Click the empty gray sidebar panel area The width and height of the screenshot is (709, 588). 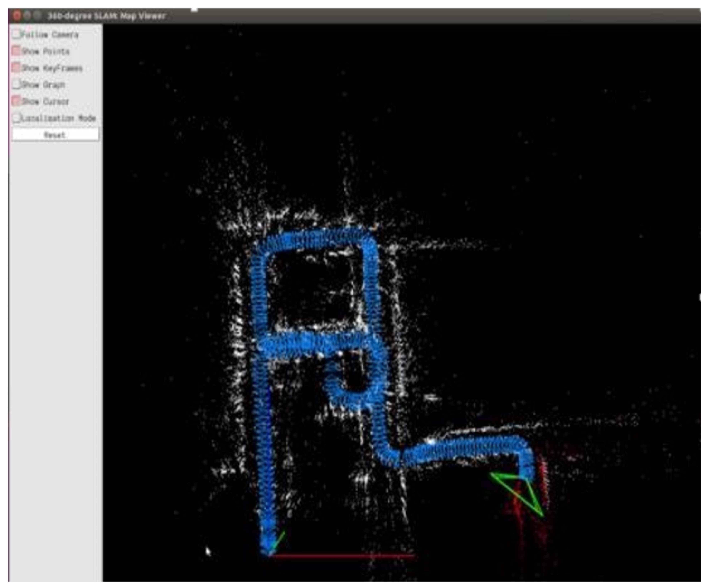click(55, 338)
